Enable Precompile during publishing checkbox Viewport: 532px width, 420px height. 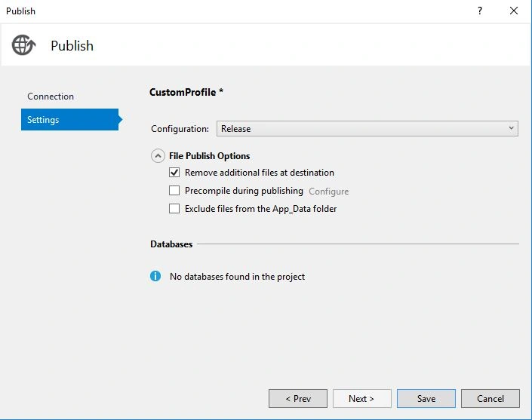click(174, 191)
